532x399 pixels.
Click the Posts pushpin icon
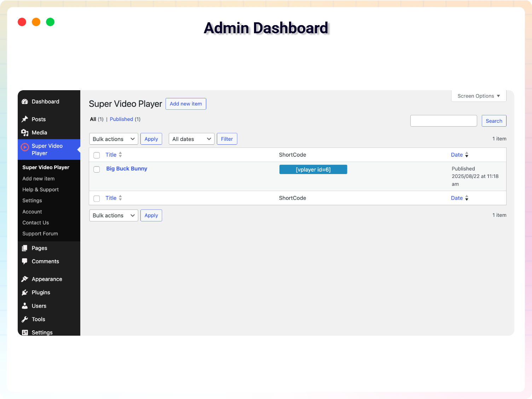coord(25,119)
